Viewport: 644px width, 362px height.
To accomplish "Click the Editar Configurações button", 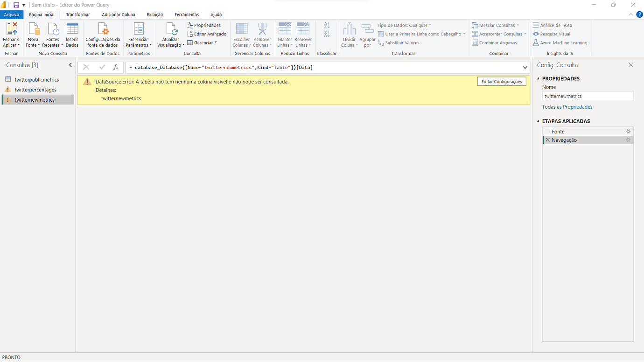I will pos(501,81).
